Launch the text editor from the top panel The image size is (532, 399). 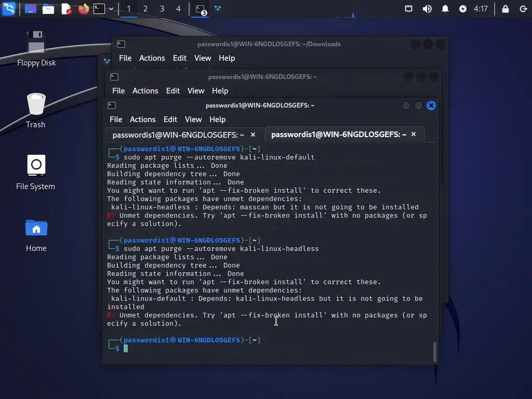tap(66, 9)
